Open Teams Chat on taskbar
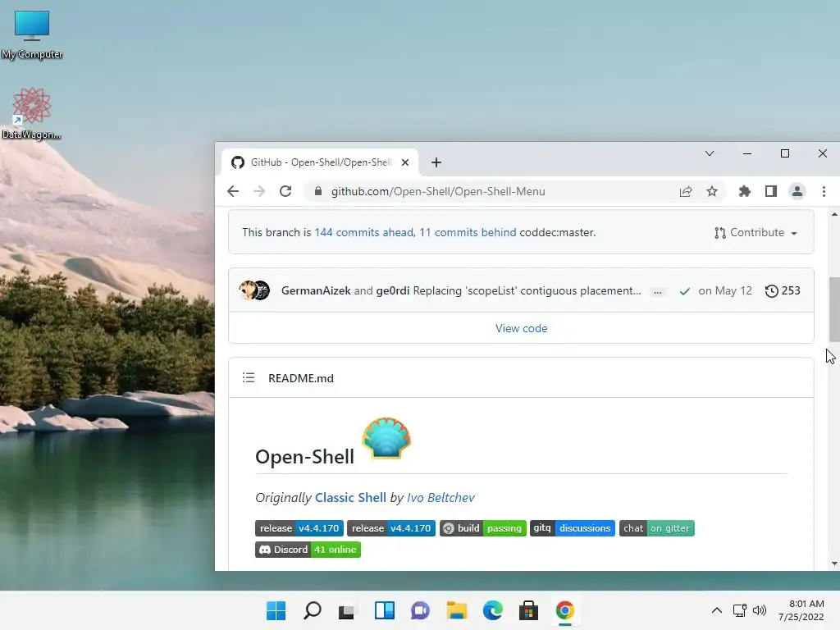 420,610
